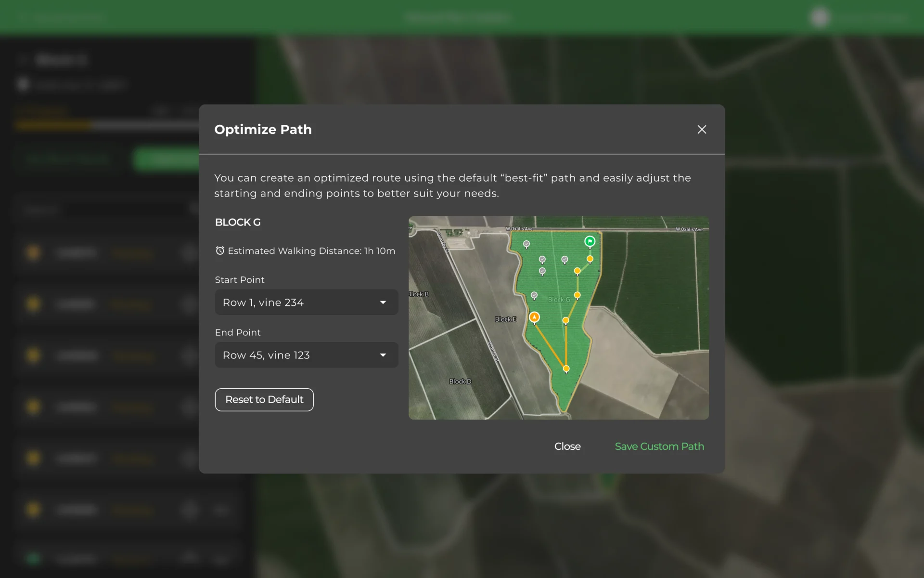Screen dimensions: 924x578
Task: Click the Reset to Default button
Action: [264, 400]
